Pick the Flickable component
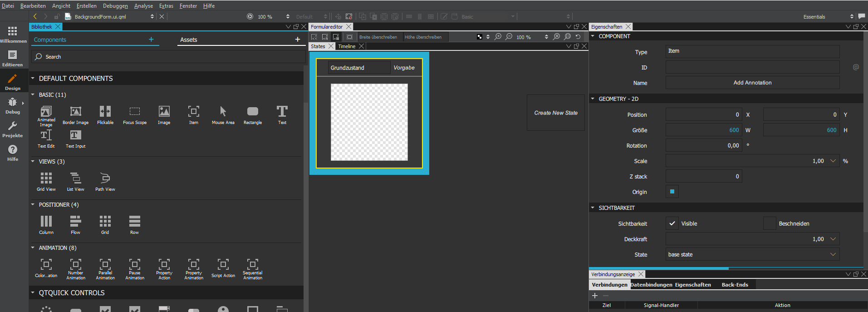This screenshot has width=868, height=312. pos(105,115)
